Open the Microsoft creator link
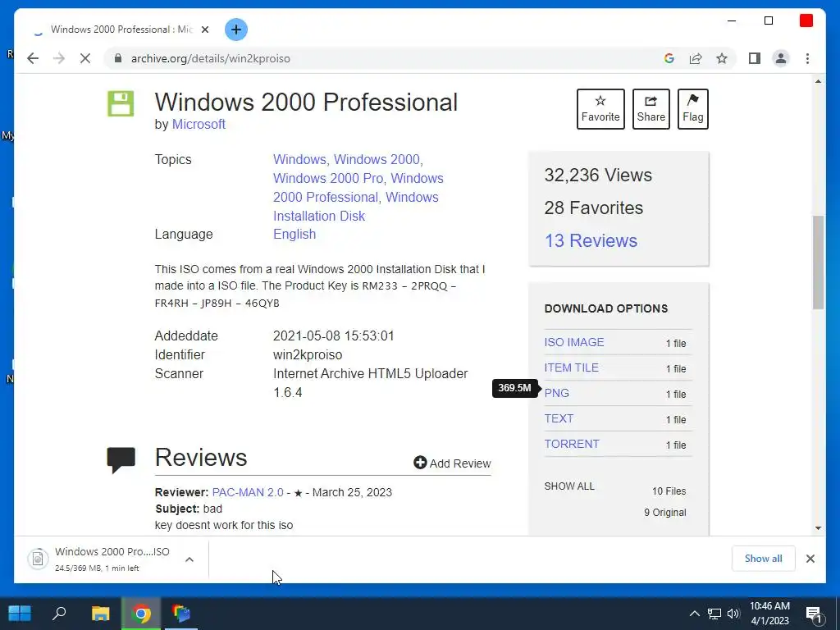The image size is (840, 630). (199, 125)
